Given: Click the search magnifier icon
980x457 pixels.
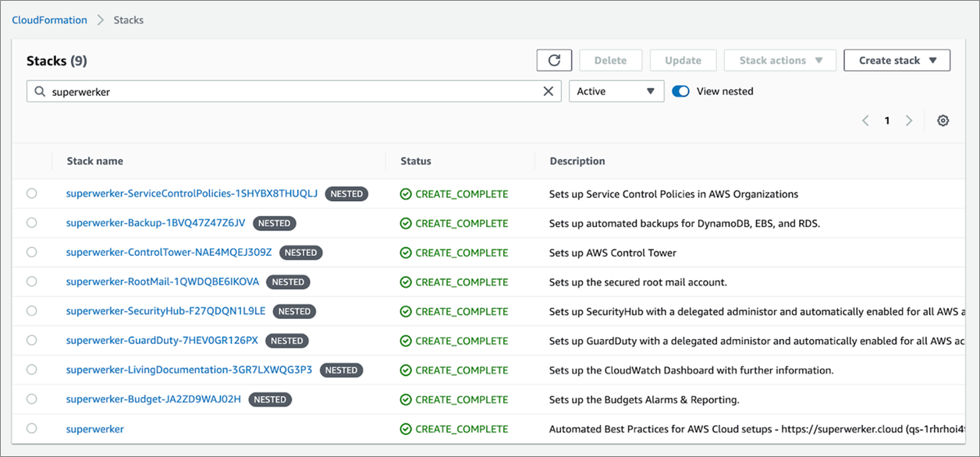Looking at the screenshot, I should point(40,91).
